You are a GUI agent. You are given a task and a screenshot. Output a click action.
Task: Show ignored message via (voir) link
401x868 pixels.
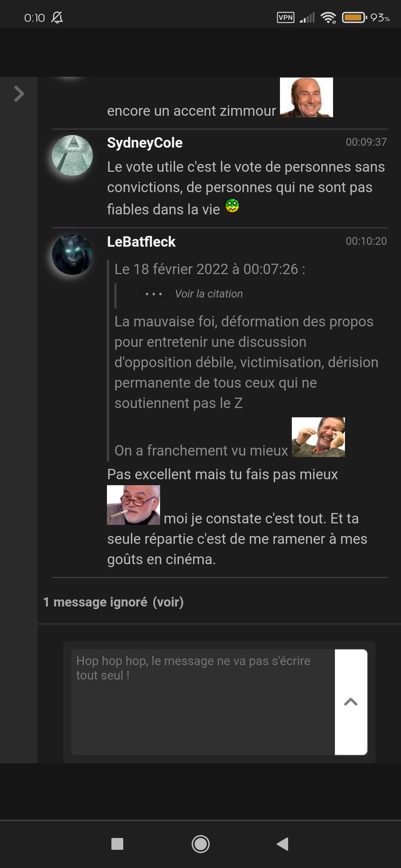(168, 602)
